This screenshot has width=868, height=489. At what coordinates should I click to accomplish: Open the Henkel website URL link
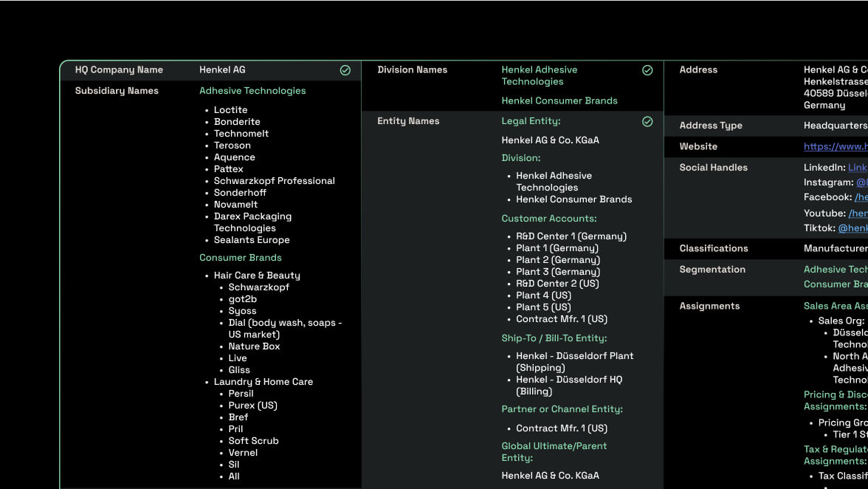(x=835, y=147)
